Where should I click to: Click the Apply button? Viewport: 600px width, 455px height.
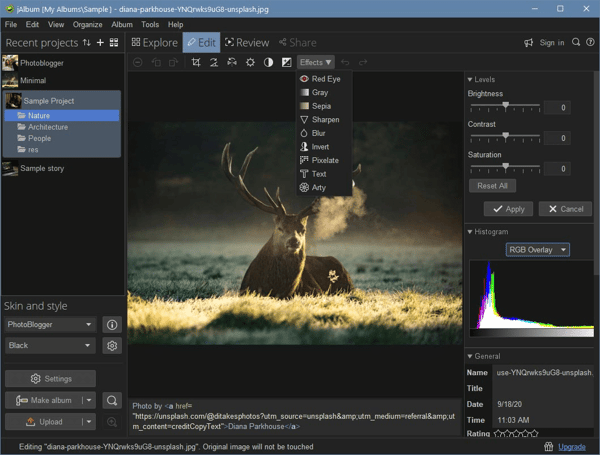508,209
